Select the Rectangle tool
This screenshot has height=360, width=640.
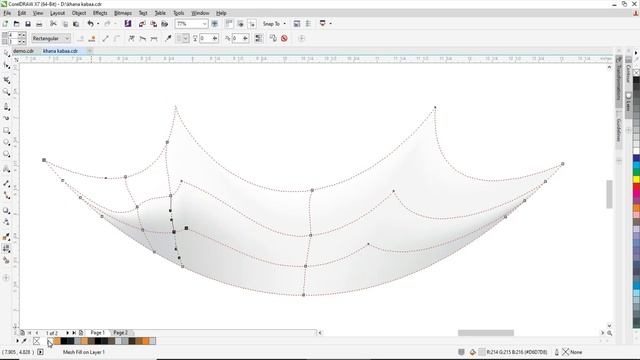pos(7,131)
